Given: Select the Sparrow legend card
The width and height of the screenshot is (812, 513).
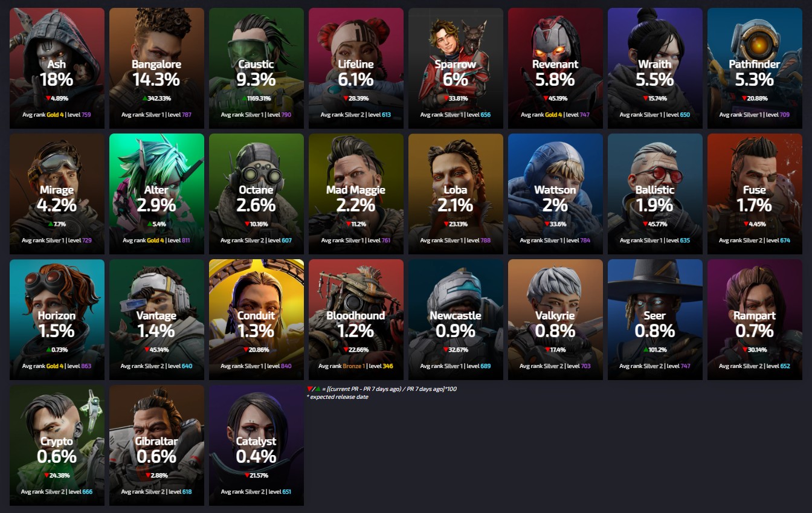Looking at the screenshot, I should pos(456,68).
